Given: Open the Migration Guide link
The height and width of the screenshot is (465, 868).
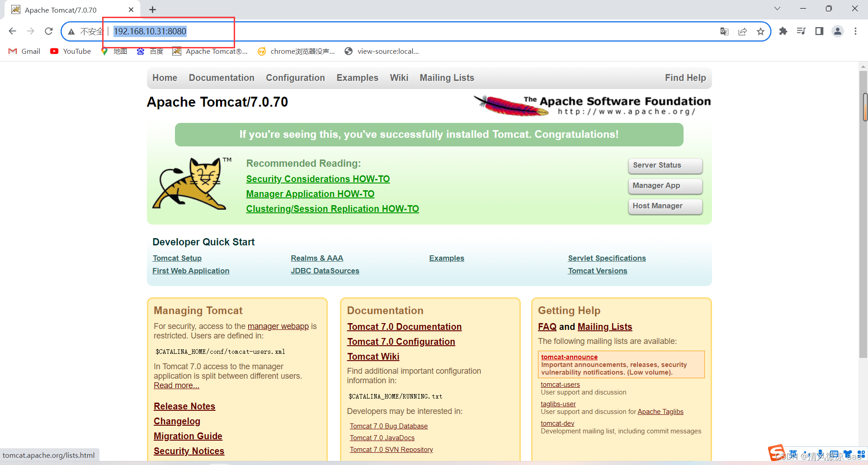Looking at the screenshot, I should coord(188,436).
